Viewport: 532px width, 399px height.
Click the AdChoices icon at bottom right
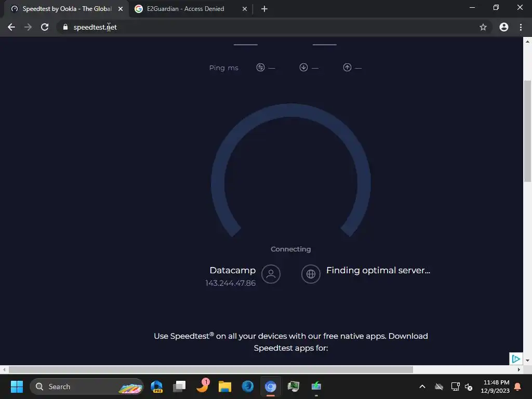(x=516, y=358)
